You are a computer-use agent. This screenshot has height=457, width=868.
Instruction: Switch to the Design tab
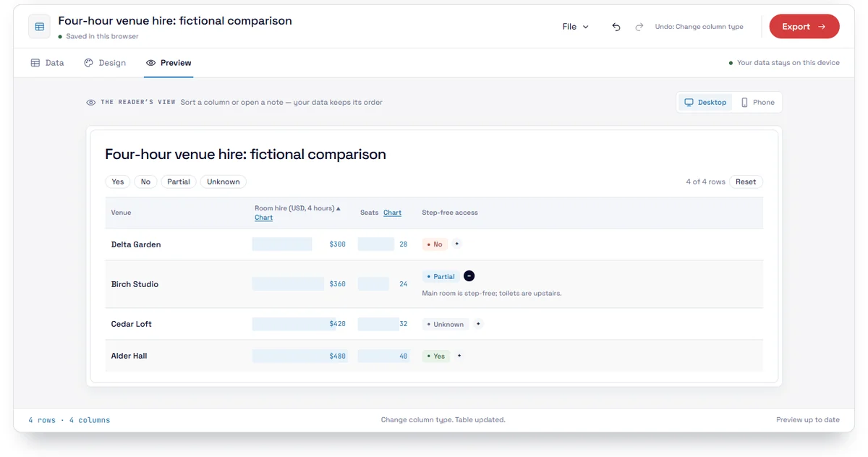click(x=105, y=63)
